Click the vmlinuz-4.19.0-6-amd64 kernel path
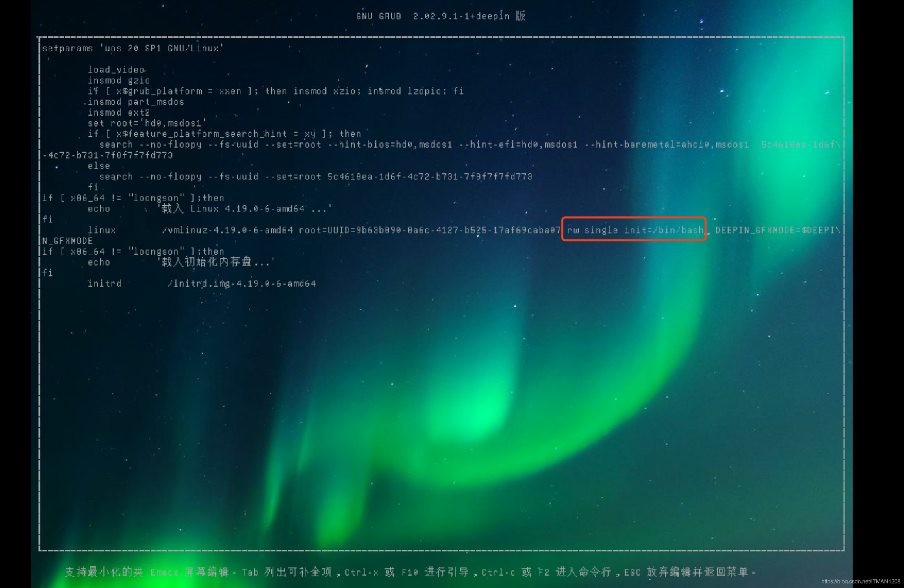904x588 pixels. coord(227,230)
